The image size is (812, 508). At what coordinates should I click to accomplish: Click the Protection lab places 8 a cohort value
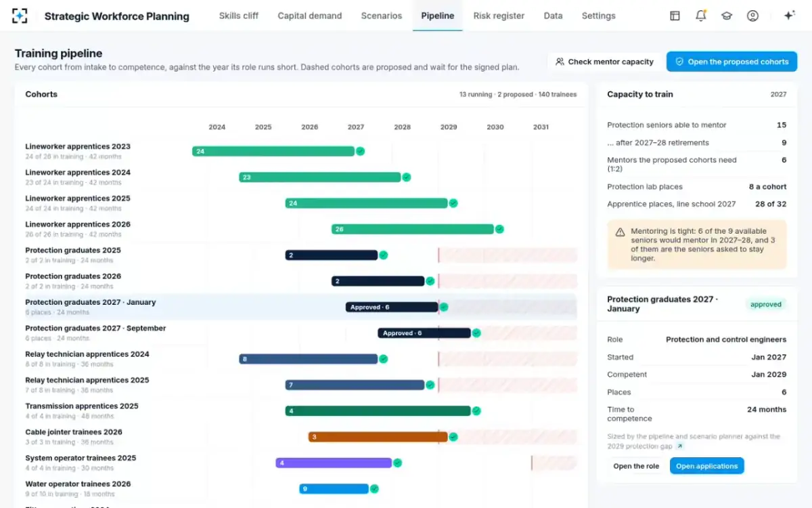coord(767,187)
